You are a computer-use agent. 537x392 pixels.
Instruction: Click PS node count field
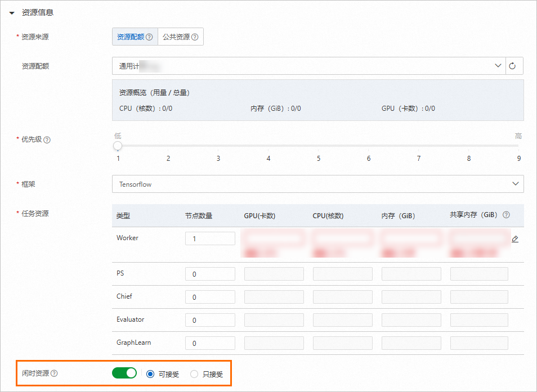point(211,274)
